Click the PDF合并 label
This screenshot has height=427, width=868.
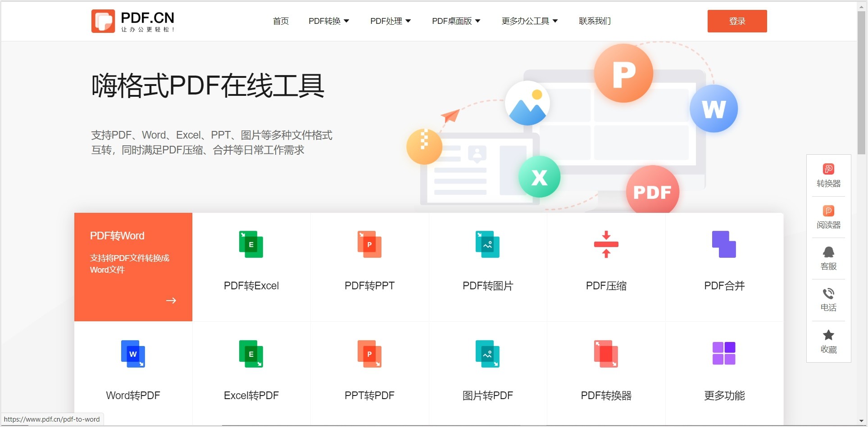click(x=724, y=286)
